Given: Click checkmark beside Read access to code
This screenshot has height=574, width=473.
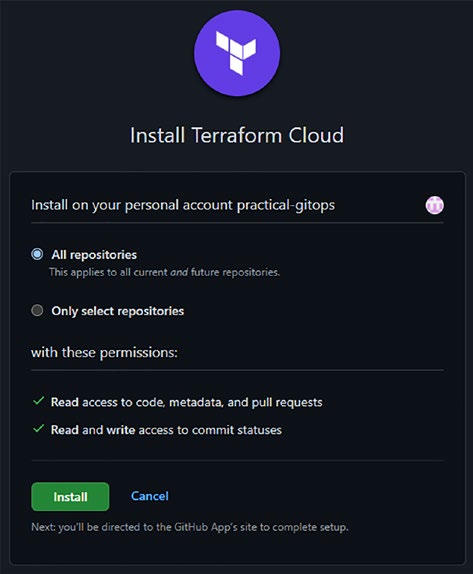Looking at the screenshot, I should coord(38,401).
